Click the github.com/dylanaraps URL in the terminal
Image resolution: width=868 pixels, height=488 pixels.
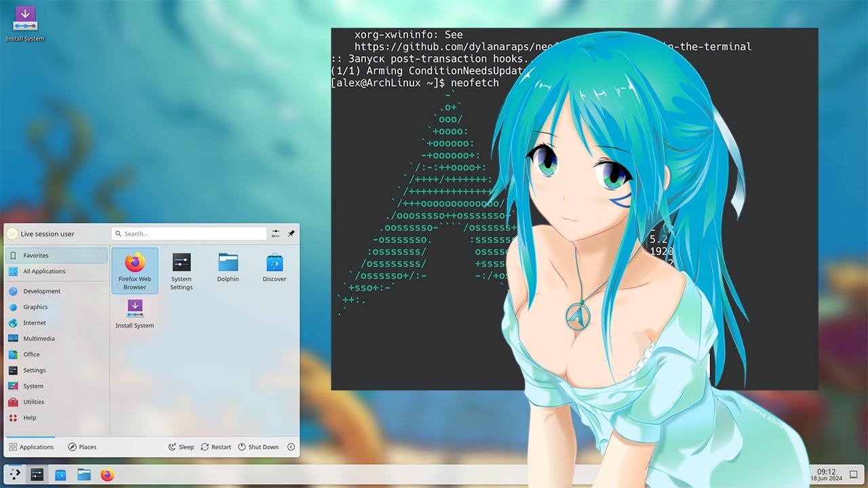[553, 47]
